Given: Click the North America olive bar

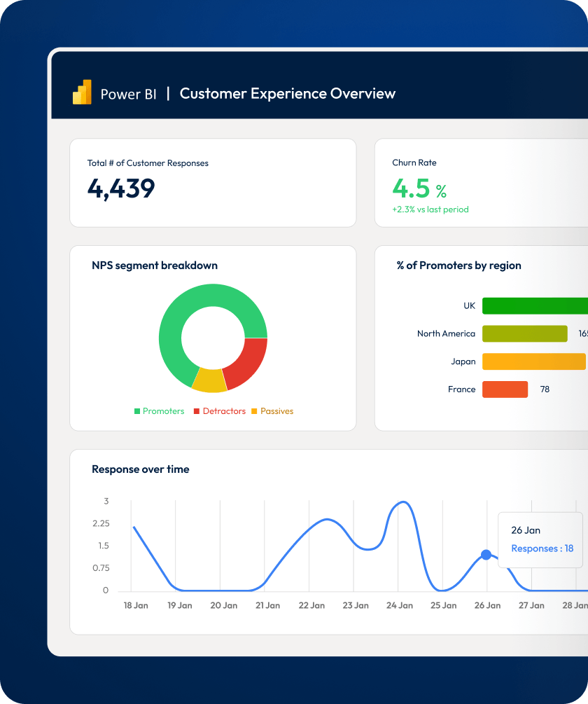Looking at the screenshot, I should pyautogui.click(x=524, y=333).
